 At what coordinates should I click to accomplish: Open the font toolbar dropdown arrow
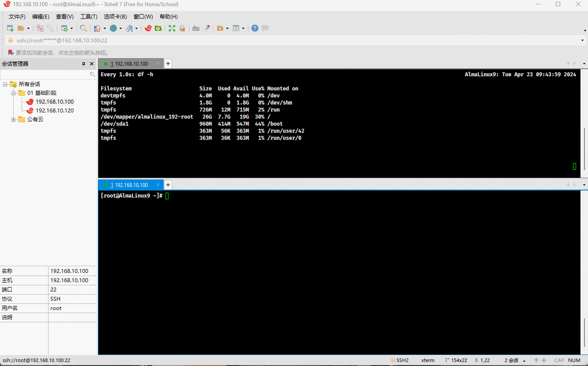136,29
